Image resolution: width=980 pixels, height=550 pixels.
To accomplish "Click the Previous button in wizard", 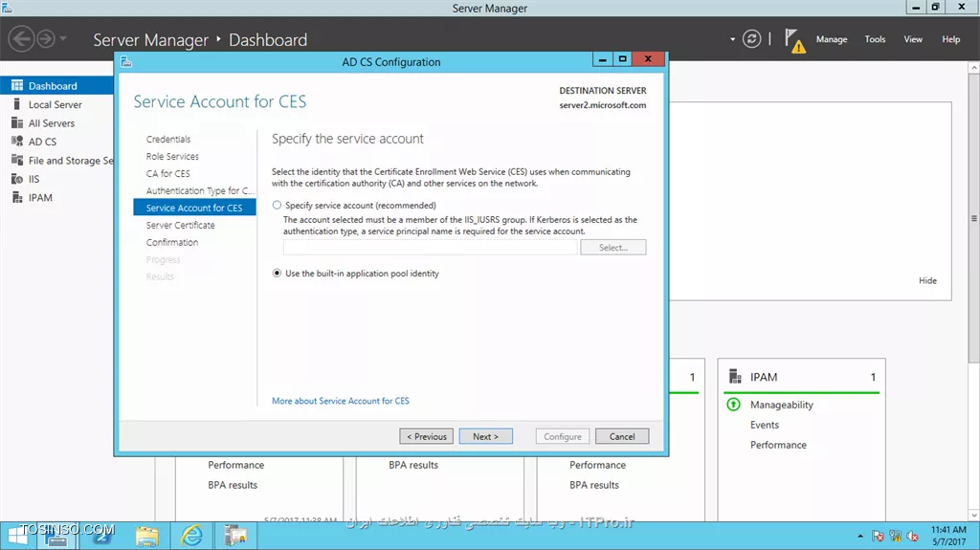I will pos(426,436).
